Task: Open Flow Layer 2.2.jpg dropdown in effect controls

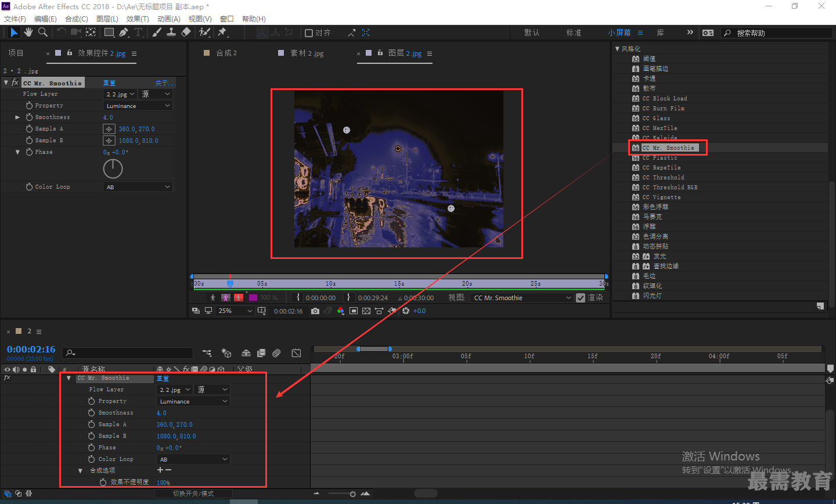Action: (120, 94)
